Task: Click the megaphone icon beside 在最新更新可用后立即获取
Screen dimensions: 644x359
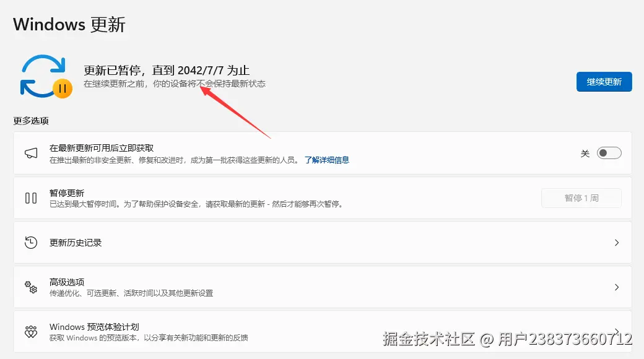Action: tap(31, 153)
